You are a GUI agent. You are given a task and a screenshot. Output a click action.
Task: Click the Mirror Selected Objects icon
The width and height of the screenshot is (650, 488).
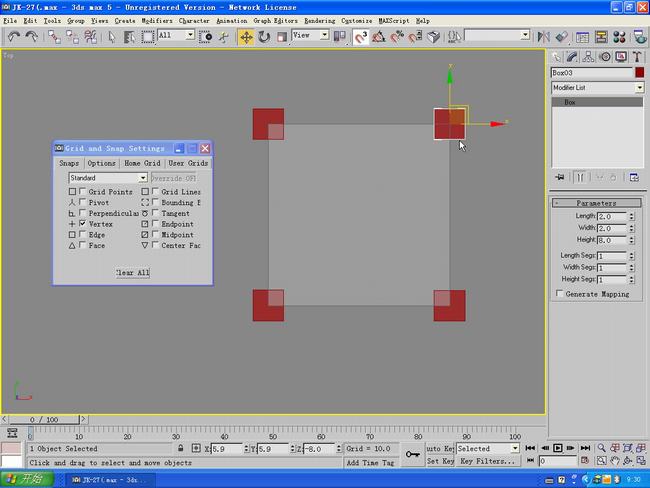point(543,37)
